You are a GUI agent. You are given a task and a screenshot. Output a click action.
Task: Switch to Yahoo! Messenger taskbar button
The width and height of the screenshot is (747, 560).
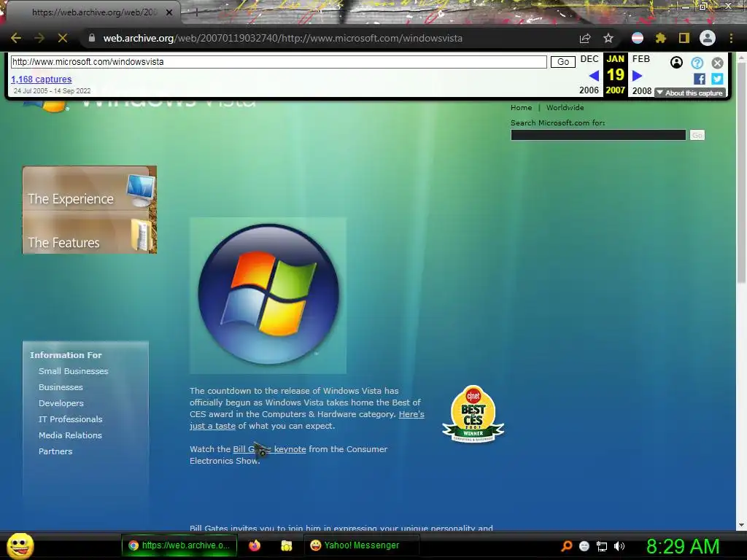point(361,545)
